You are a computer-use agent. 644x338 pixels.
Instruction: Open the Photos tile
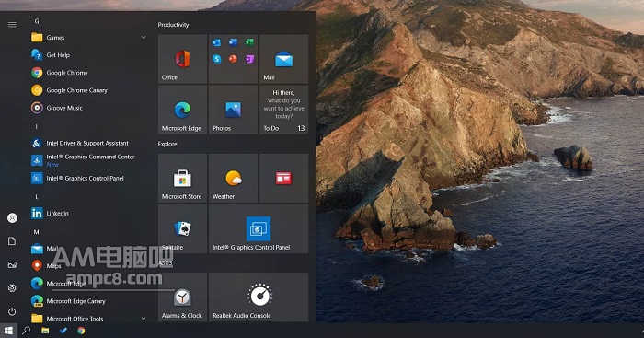click(x=233, y=110)
